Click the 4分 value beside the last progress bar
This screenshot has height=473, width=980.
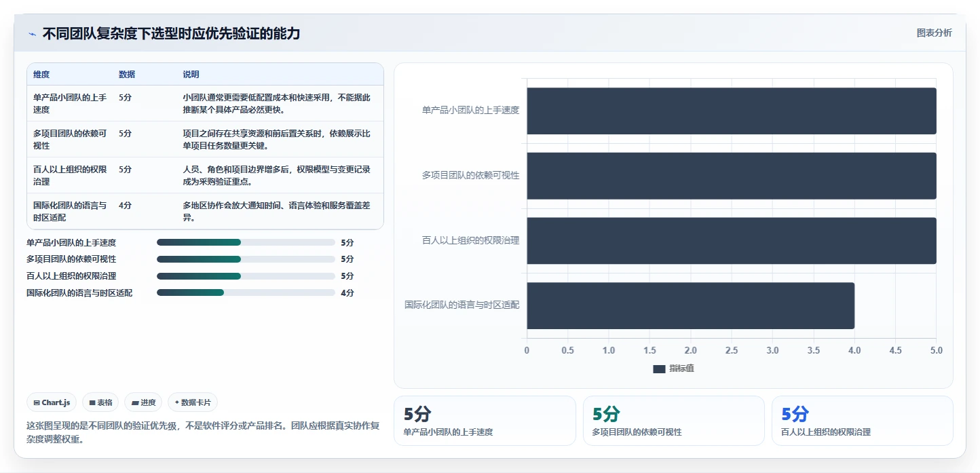[347, 293]
